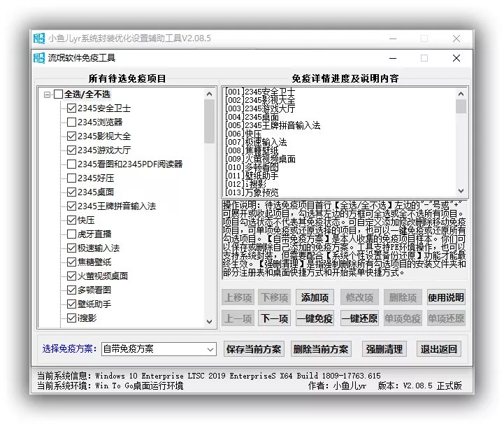Uncheck the 极速输入法 checkbox
This screenshot has height=424, width=504.
(x=71, y=248)
